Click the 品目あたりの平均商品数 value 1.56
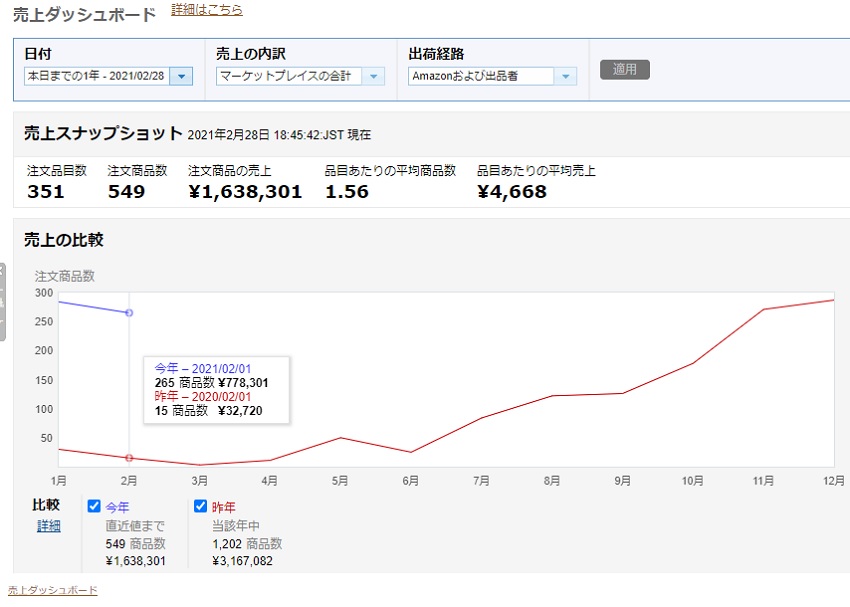 pyautogui.click(x=347, y=192)
